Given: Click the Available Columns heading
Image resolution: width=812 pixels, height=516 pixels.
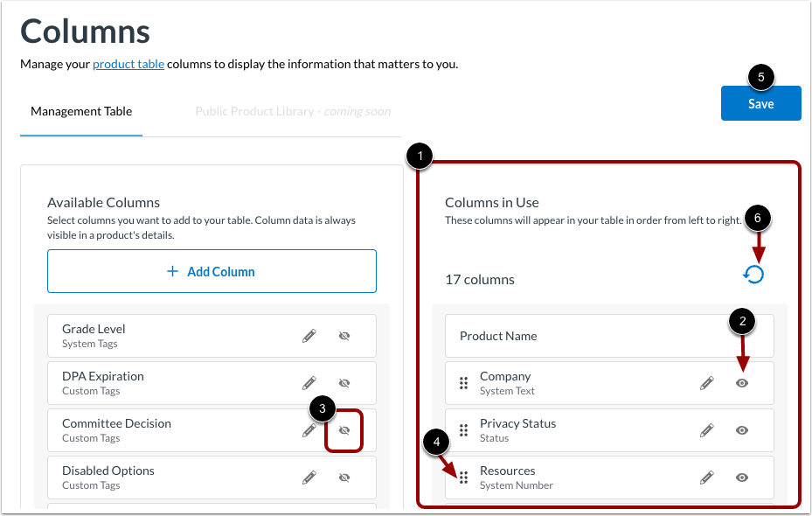Looking at the screenshot, I should tap(103, 203).
